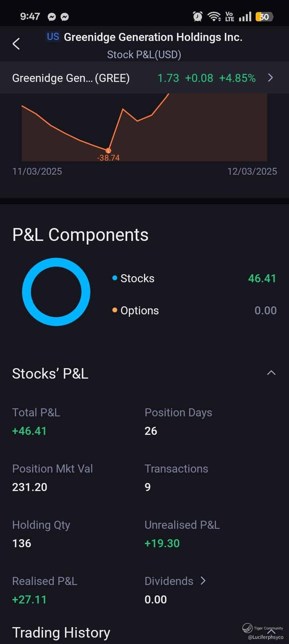Tap the battery level indicator
The image size is (289, 644).
tap(264, 16)
